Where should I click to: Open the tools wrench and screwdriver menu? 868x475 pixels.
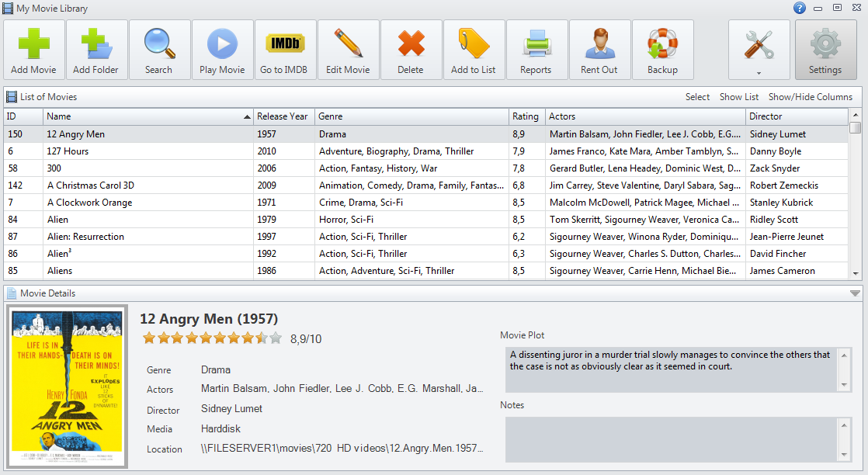759,50
